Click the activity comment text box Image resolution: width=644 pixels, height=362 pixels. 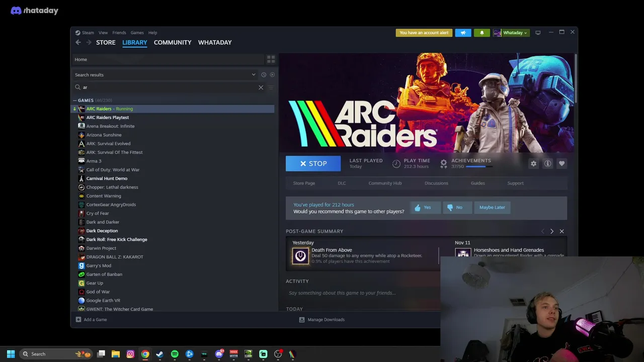(362, 293)
